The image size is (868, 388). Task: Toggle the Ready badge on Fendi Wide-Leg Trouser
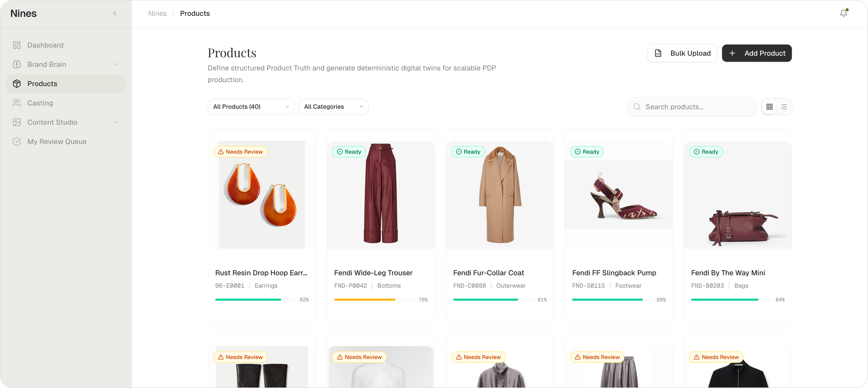pyautogui.click(x=349, y=152)
